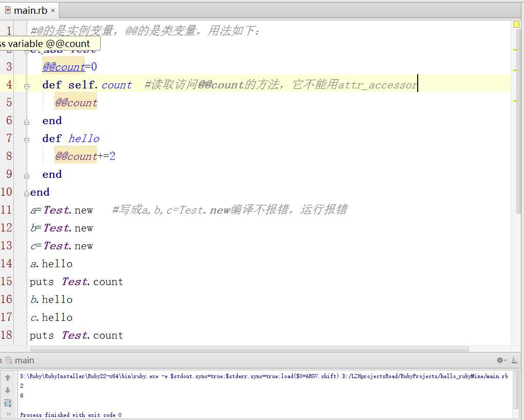The width and height of the screenshot is (524, 420).
Task: Click the yellow inspection status indicator
Action: click(516, 25)
